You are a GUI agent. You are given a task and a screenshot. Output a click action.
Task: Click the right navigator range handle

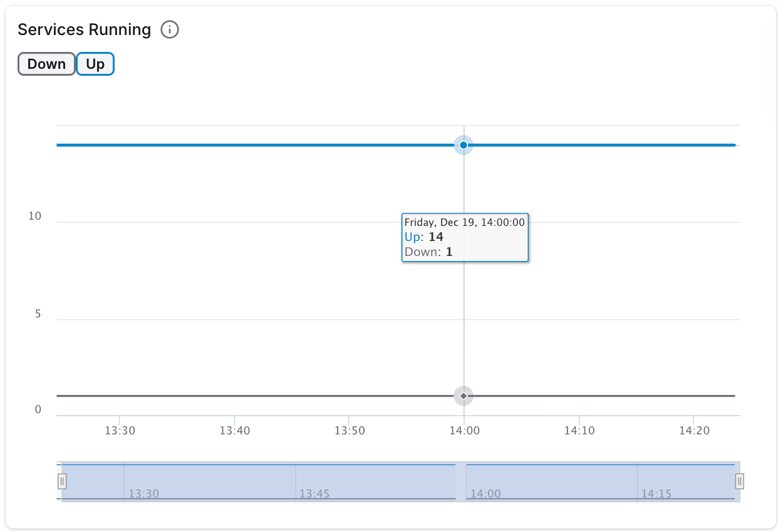tap(740, 481)
